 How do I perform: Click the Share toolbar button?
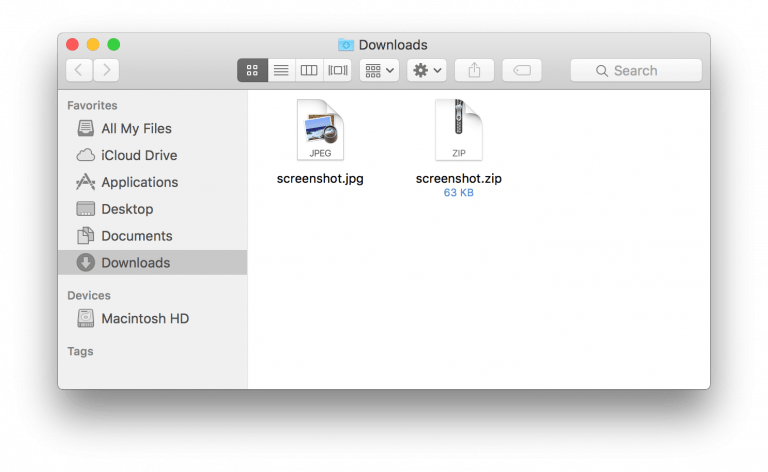pyautogui.click(x=474, y=71)
